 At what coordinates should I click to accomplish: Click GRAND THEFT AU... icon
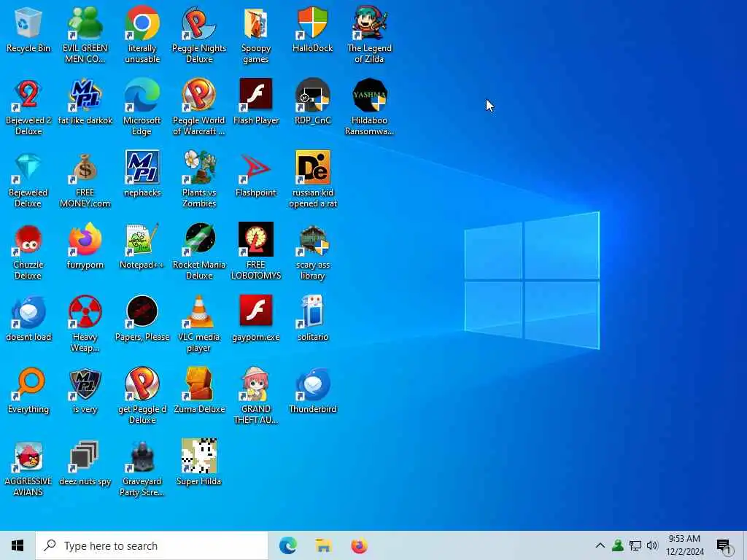tap(256, 396)
